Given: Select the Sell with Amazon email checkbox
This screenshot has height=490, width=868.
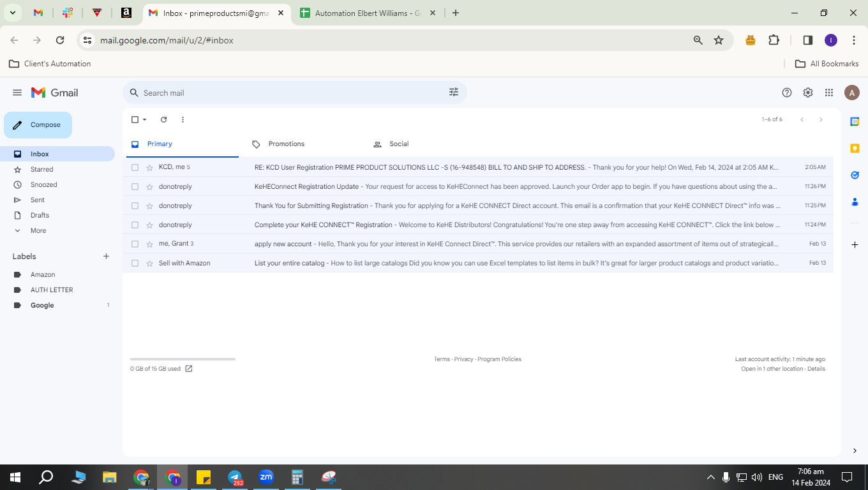Looking at the screenshot, I should pyautogui.click(x=135, y=263).
